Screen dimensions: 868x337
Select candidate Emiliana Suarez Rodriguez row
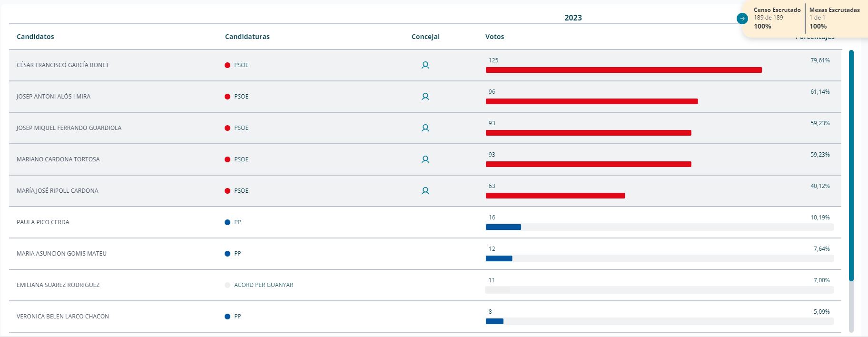click(58, 285)
